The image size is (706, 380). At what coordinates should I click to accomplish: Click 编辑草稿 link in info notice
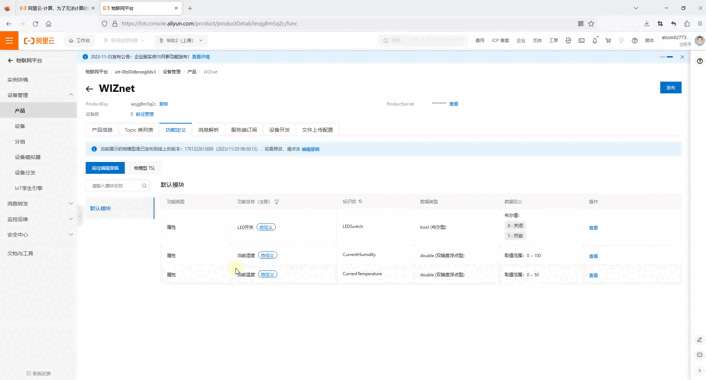(310, 149)
